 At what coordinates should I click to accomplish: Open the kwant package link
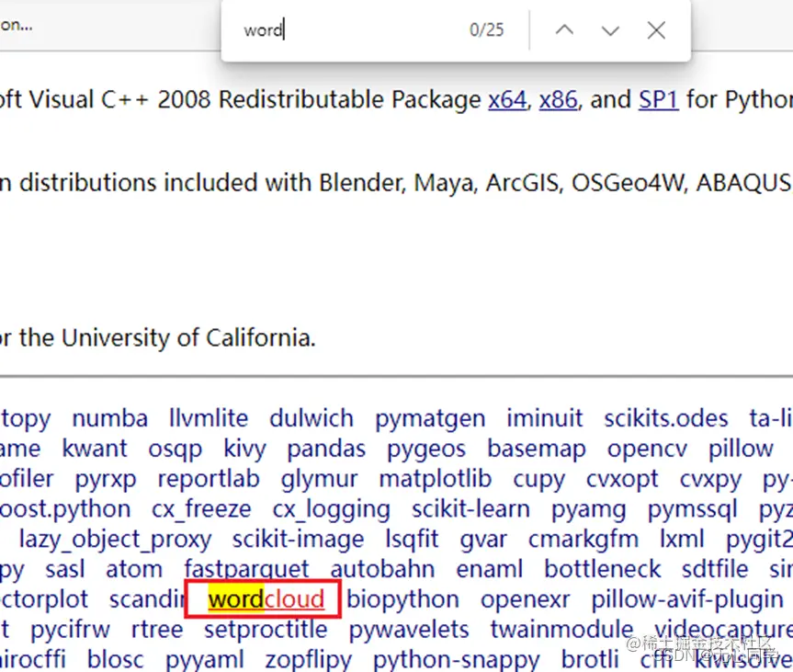(x=95, y=449)
